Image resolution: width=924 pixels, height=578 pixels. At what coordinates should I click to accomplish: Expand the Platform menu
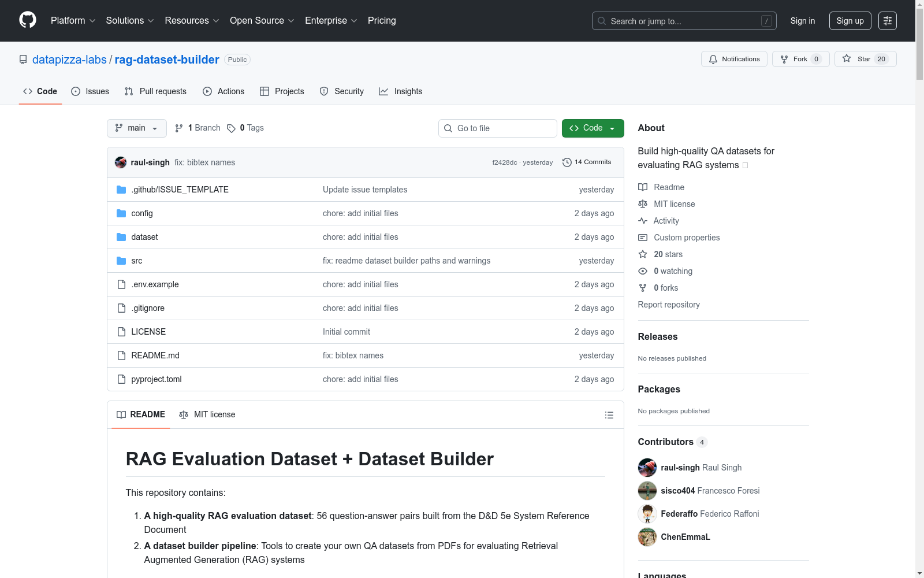73,21
